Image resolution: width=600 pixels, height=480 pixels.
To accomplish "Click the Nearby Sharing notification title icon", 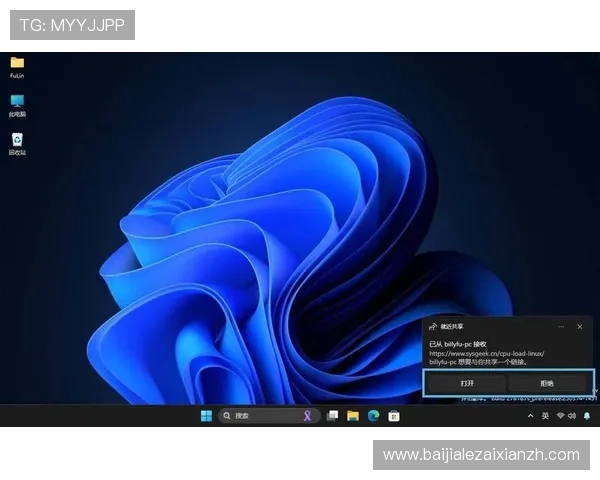I will [432, 326].
